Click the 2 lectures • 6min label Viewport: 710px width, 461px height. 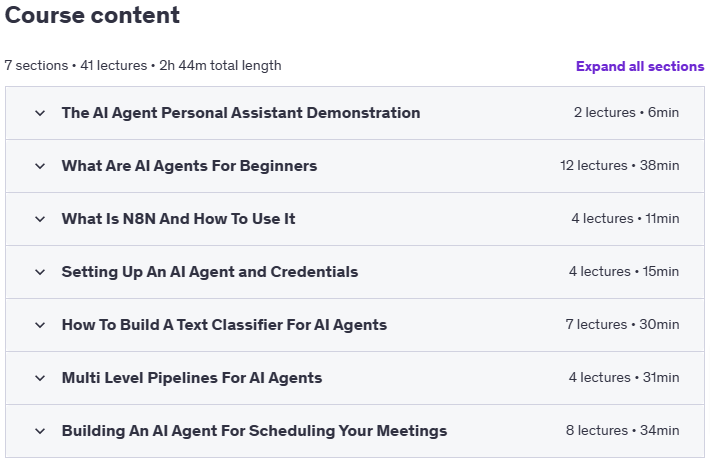coord(626,113)
